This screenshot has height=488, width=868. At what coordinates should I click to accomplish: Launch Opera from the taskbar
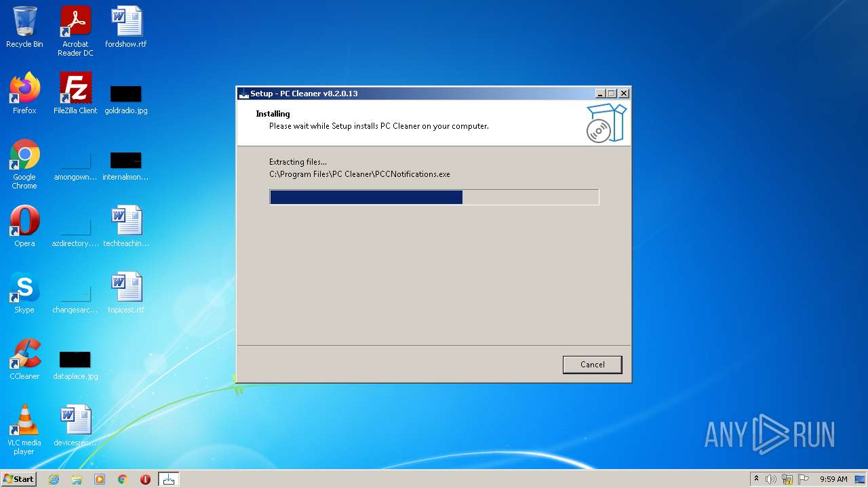coord(145,479)
